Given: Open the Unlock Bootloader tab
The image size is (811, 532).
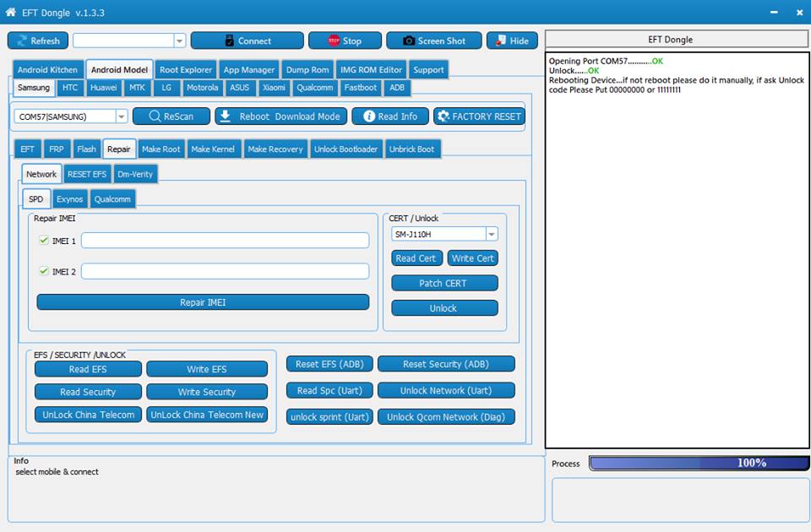Looking at the screenshot, I should 346,149.
